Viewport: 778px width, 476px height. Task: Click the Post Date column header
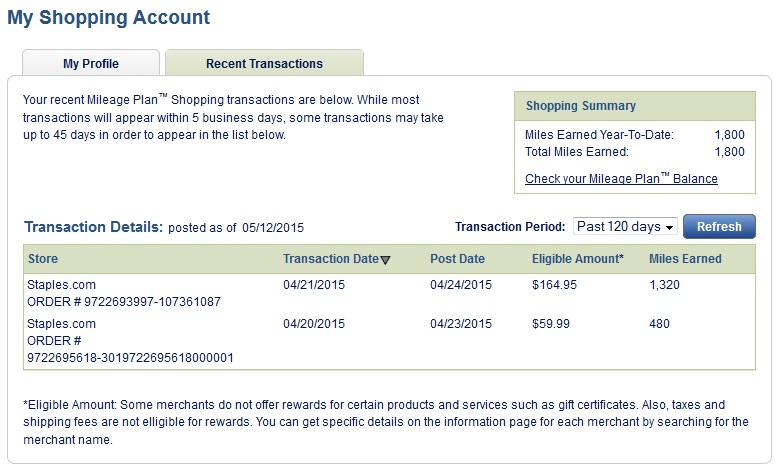point(457,259)
